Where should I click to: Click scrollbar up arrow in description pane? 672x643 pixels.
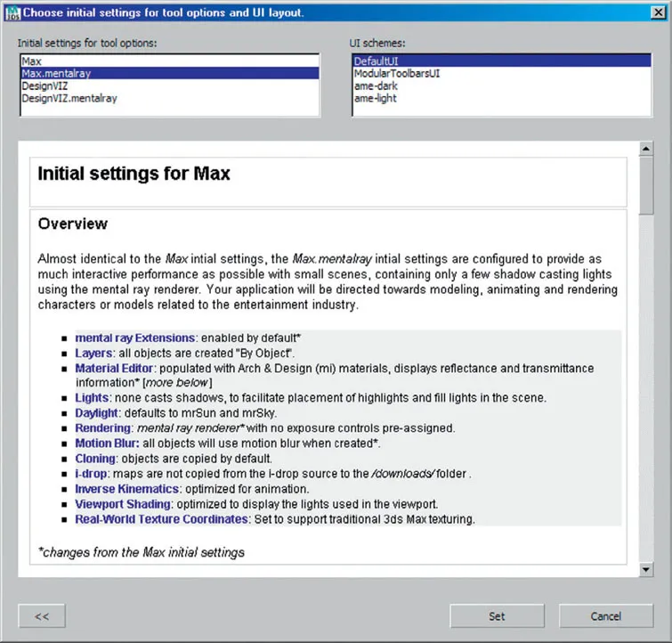point(646,147)
